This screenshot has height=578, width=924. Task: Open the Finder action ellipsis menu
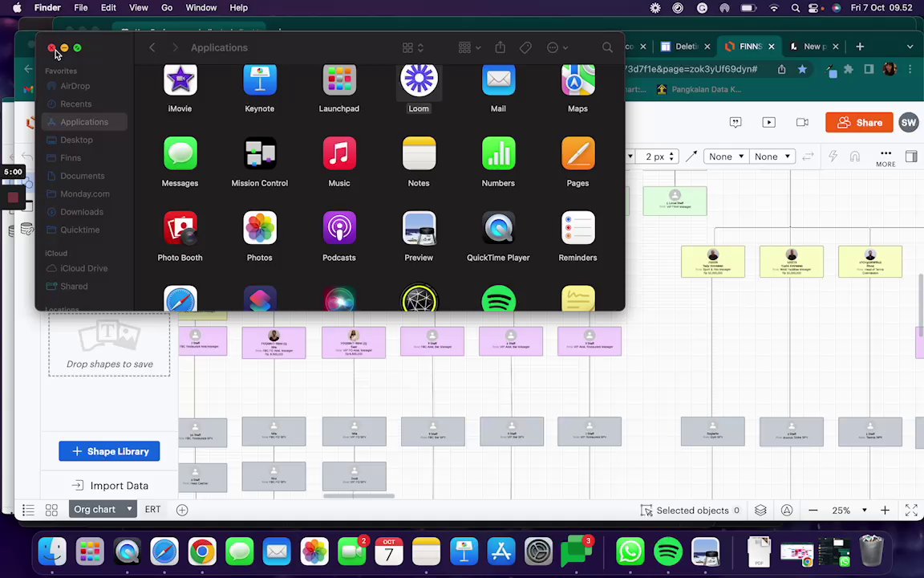[557, 48]
